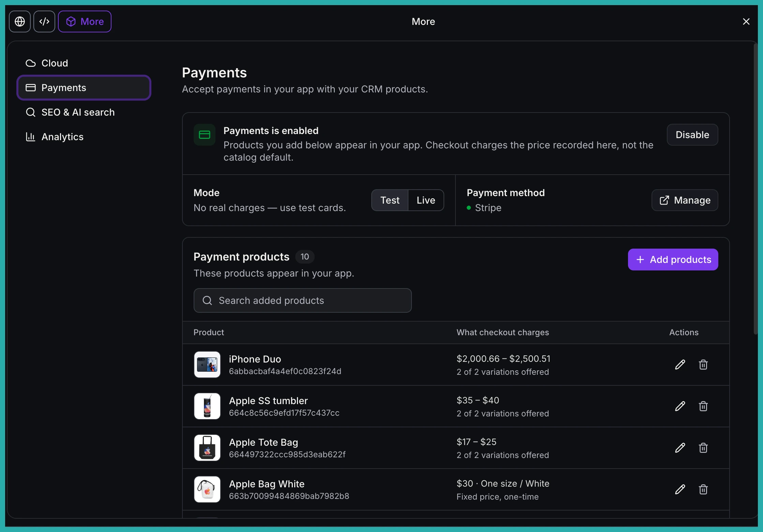This screenshot has height=532, width=763.
Task: Click the product count badge 10
Action: [x=305, y=256]
